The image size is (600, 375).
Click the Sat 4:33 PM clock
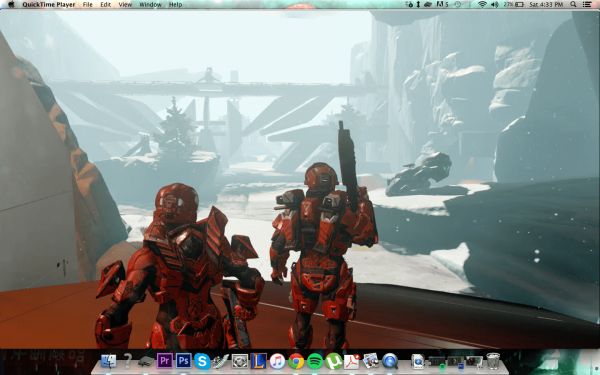[x=546, y=5]
